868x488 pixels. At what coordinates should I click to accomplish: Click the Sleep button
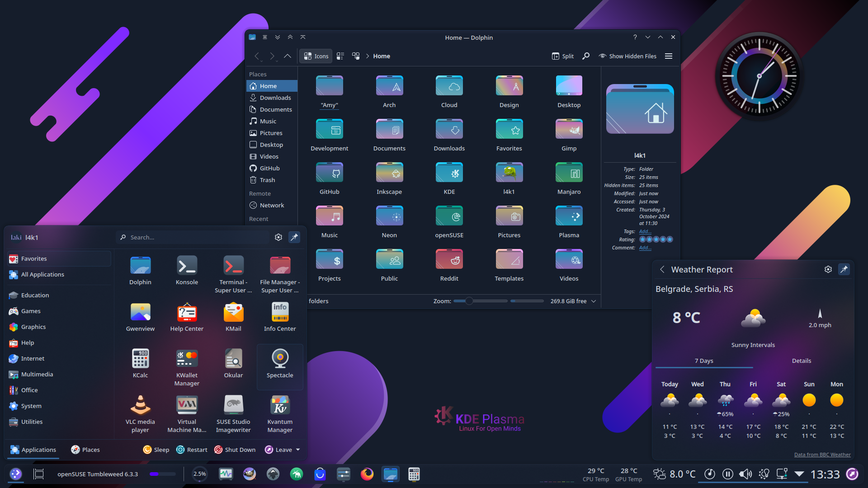point(156,450)
